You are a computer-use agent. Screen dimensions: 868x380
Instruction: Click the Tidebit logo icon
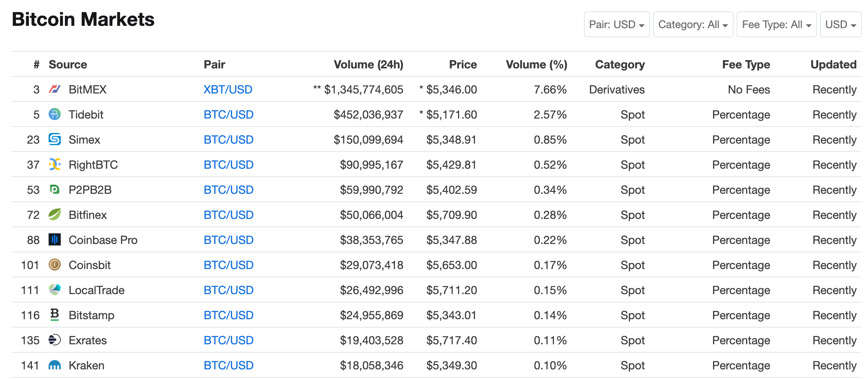(x=55, y=114)
